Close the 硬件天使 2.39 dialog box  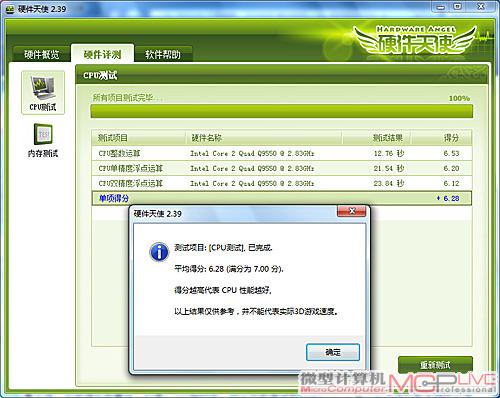click(x=351, y=211)
